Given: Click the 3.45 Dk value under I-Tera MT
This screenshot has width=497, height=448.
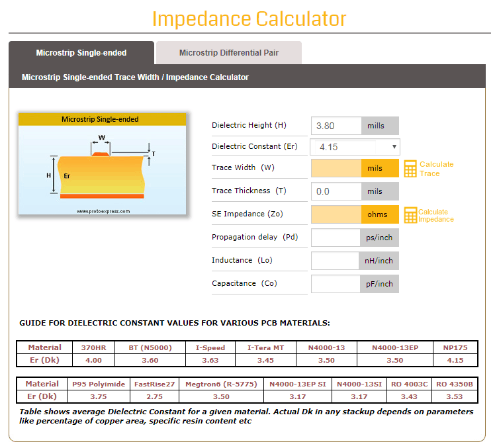Looking at the screenshot, I should 265,360.
